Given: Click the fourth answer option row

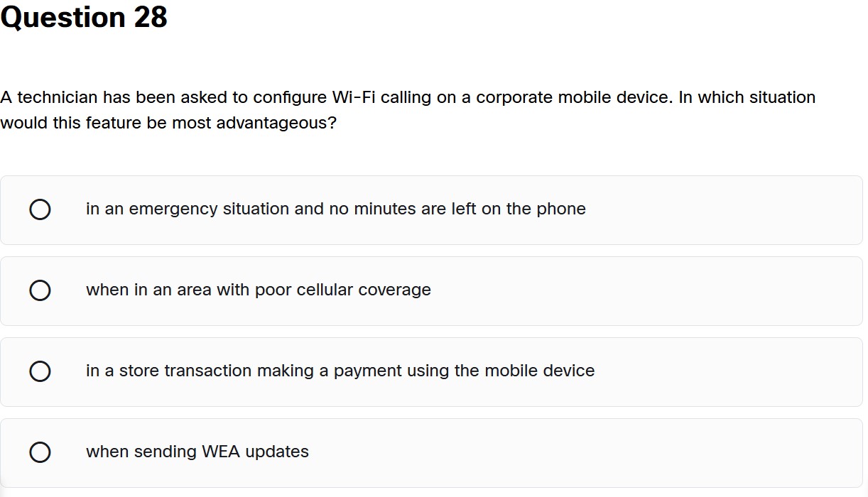Looking at the screenshot, I should click(x=426, y=452).
